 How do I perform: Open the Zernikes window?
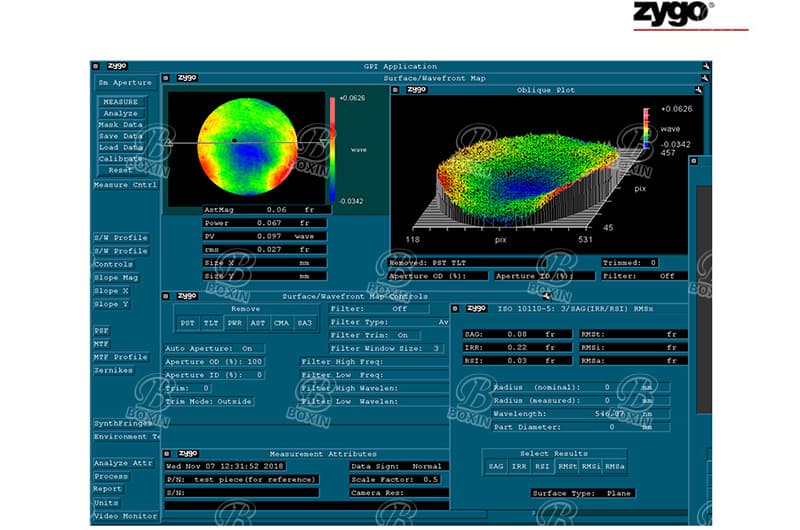[112, 370]
